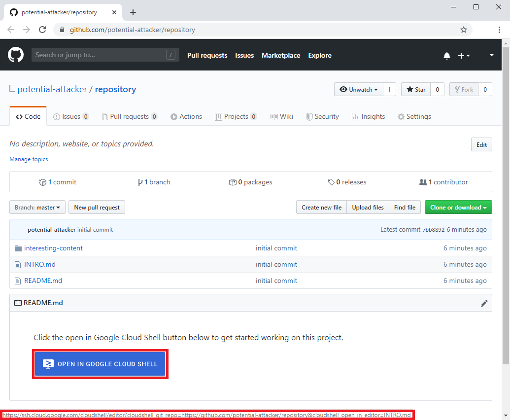The image size is (510, 420).
Task: Reload the page in the browser
Action: pyautogui.click(x=42, y=30)
